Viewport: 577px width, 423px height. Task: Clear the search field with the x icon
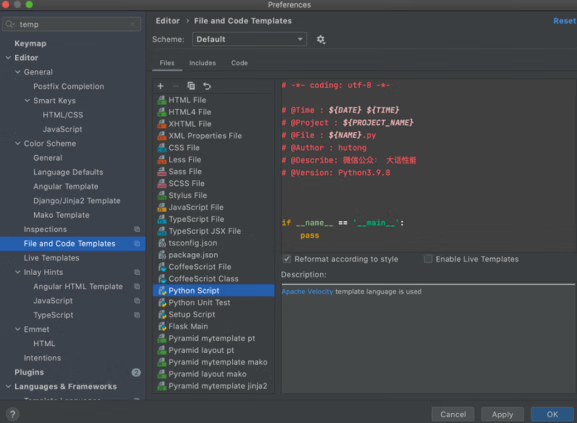[133, 24]
